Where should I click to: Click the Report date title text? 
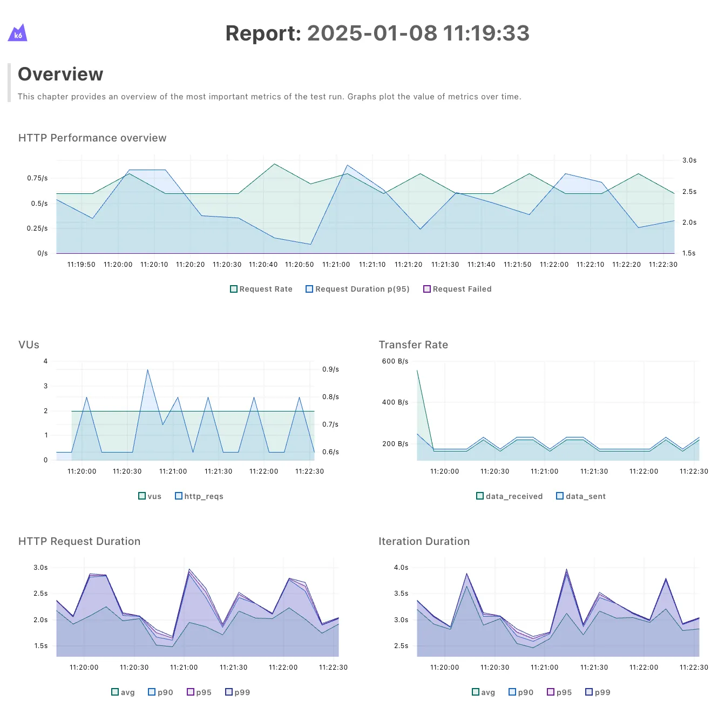tap(377, 33)
